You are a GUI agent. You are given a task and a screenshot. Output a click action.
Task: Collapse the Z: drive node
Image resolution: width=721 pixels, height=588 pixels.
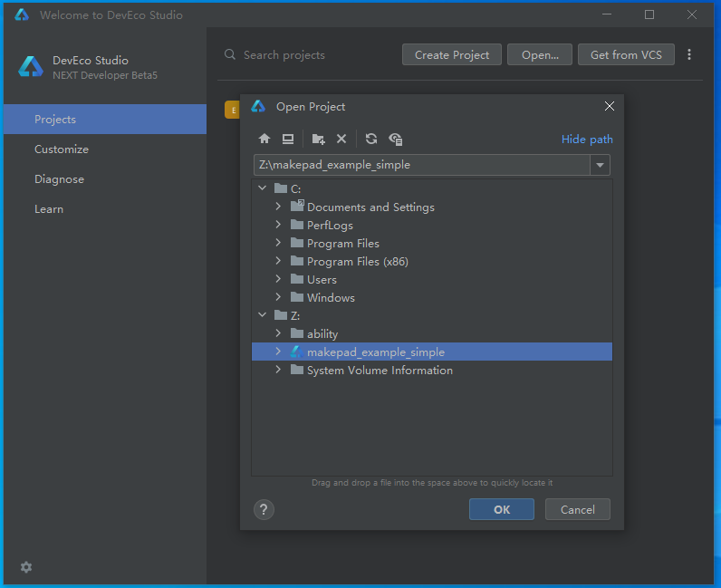pos(262,315)
